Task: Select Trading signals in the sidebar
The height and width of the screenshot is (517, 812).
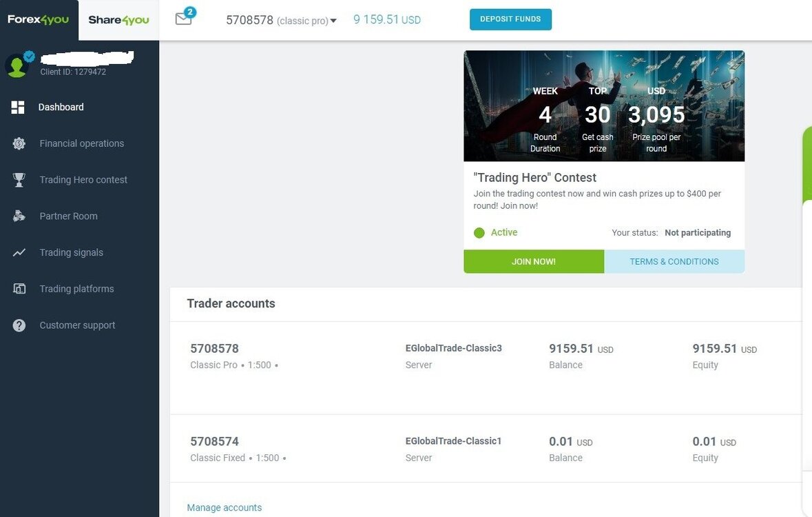Action: click(x=72, y=252)
